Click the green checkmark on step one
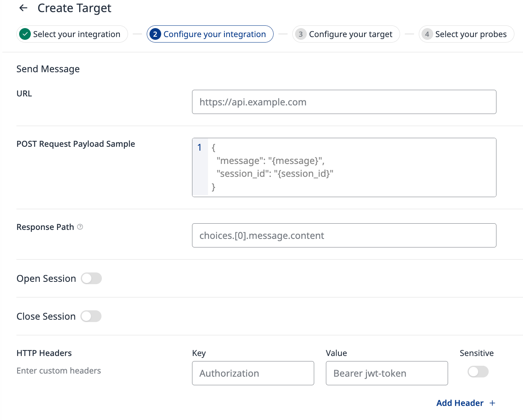The image size is (523, 420). (25, 34)
